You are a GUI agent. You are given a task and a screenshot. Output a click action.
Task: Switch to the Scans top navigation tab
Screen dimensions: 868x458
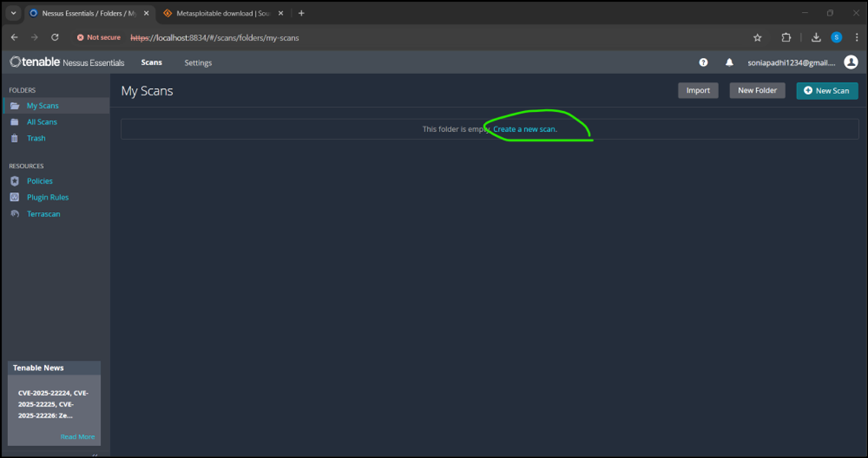tap(151, 62)
